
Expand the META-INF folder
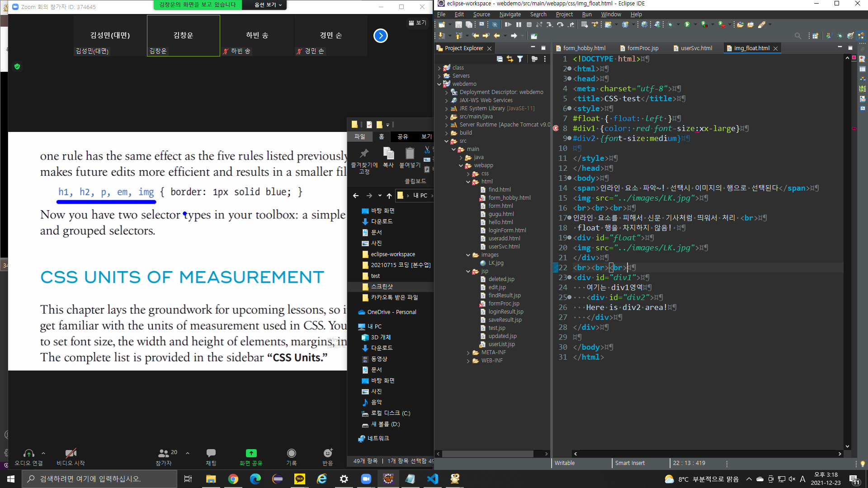pos(468,352)
